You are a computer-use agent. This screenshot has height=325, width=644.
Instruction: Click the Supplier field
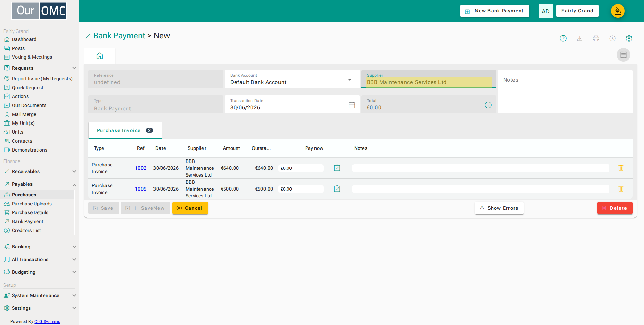[x=429, y=79]
